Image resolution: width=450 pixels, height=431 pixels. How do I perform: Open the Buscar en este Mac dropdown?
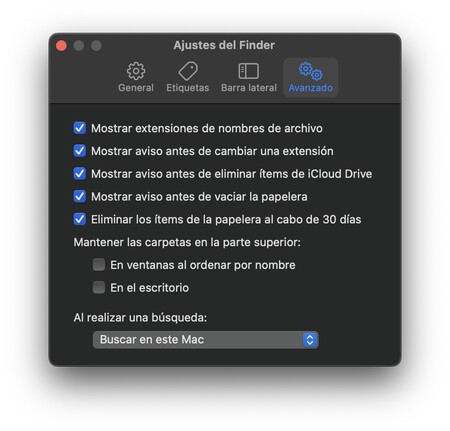point(206,340)
